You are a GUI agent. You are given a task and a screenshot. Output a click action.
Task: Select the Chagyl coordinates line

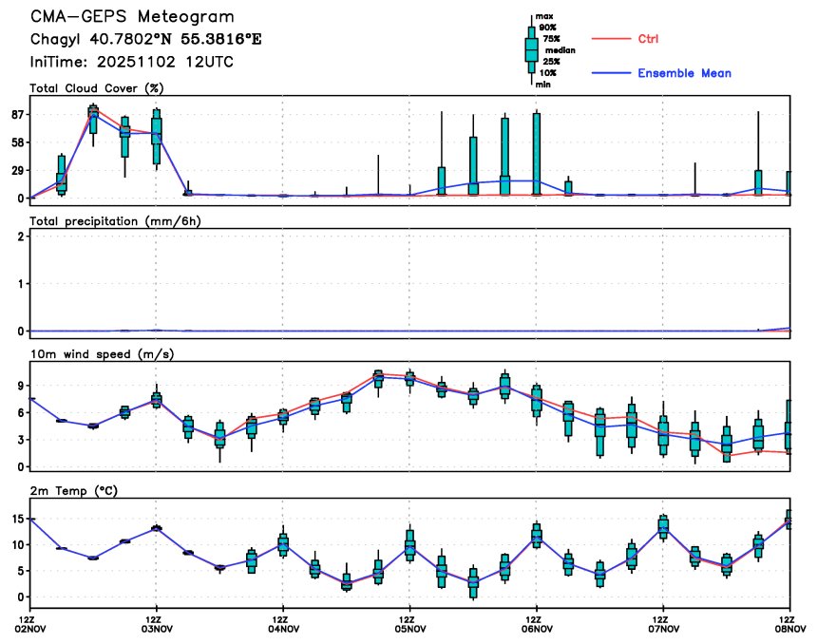click(146, 39)
